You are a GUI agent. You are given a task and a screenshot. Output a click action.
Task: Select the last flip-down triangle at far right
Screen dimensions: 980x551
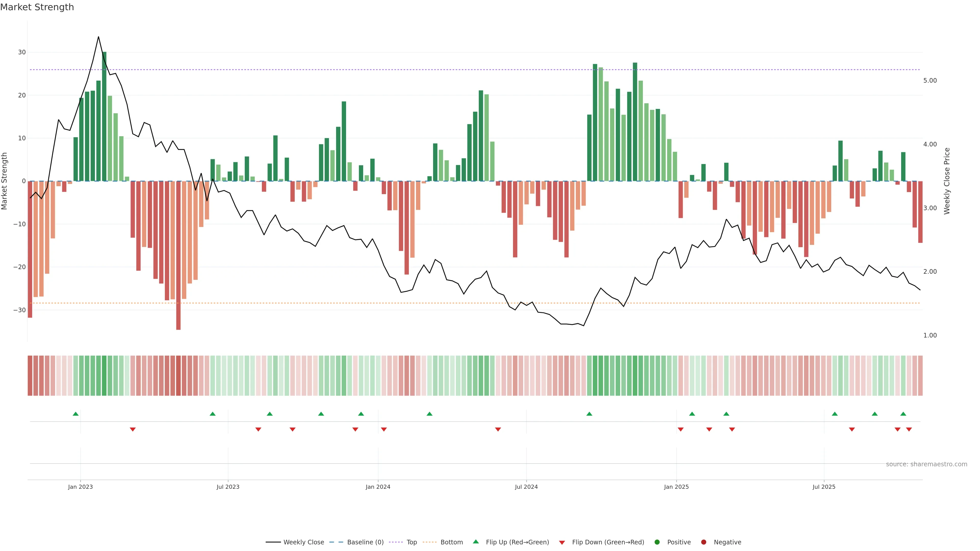coord(909,429)
